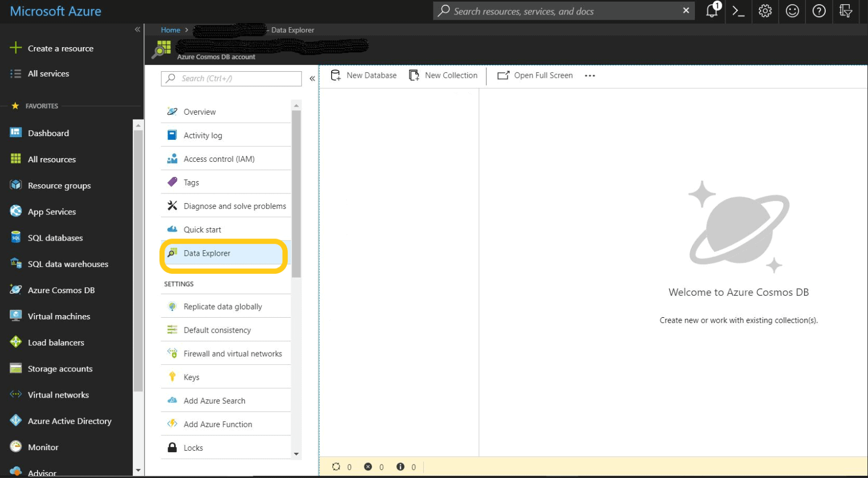The width and height of the screenshot is (868, 478).
Task: Open the Keys settings item
Action: point(191,377)
